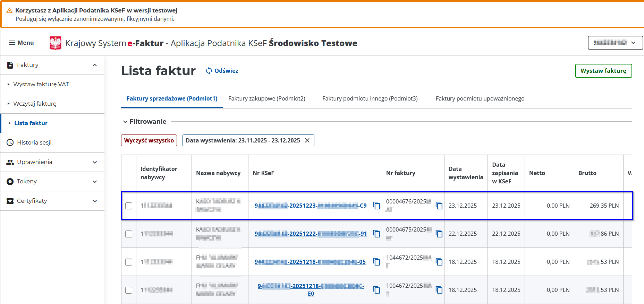Screen dimensions: 644x304
Task: Remove the Data wystawienia filter with X
Action: (307, 140)
